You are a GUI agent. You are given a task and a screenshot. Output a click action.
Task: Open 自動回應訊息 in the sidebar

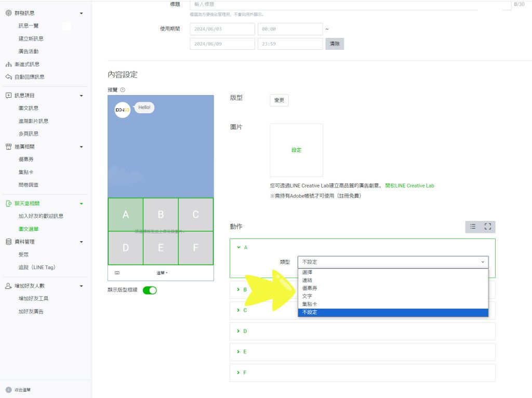[29, 77]
